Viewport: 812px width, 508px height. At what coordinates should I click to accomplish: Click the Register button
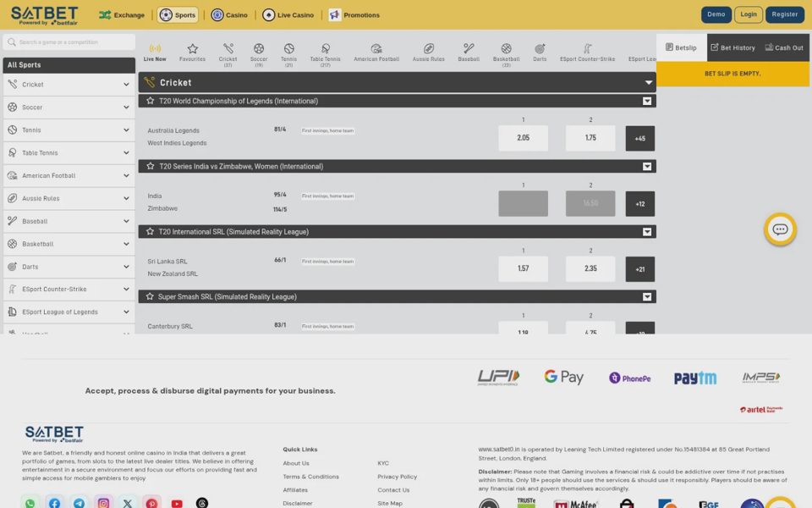(x=785, y=14)
